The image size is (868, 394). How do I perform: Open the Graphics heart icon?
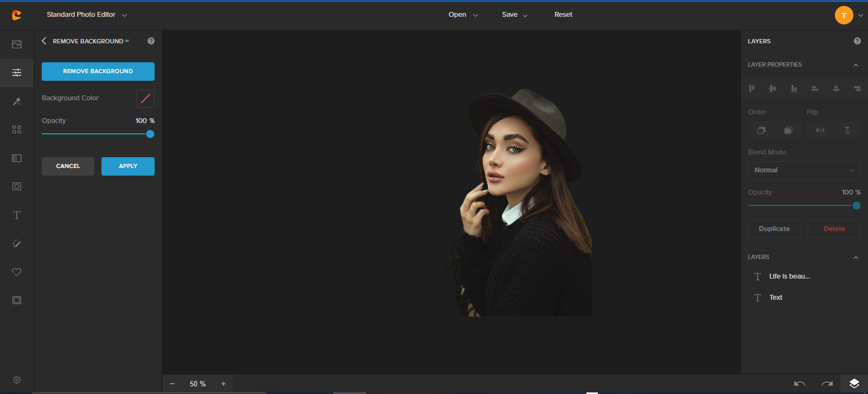(x=17, y=272)
